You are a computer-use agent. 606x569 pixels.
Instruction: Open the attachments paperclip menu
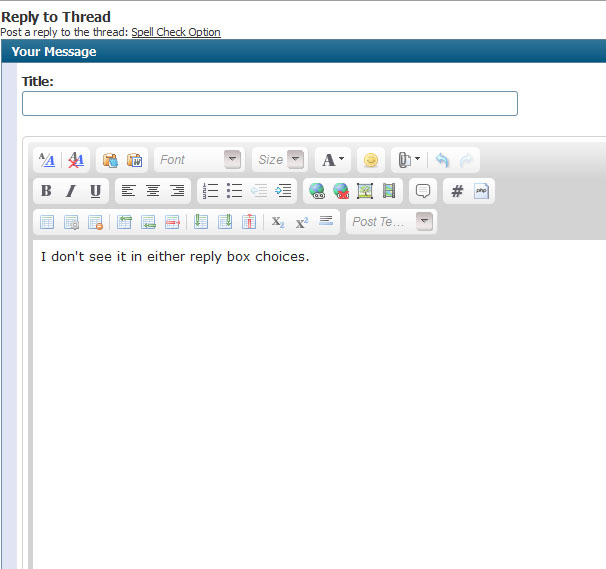coord(409,160)
